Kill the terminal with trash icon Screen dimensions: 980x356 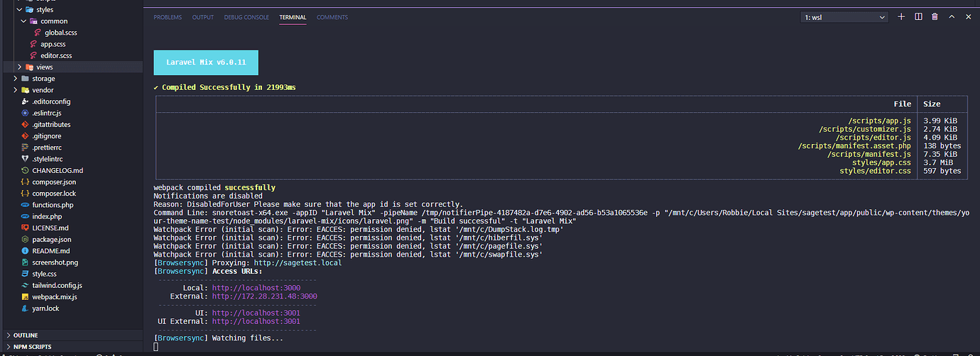(935, 17)
